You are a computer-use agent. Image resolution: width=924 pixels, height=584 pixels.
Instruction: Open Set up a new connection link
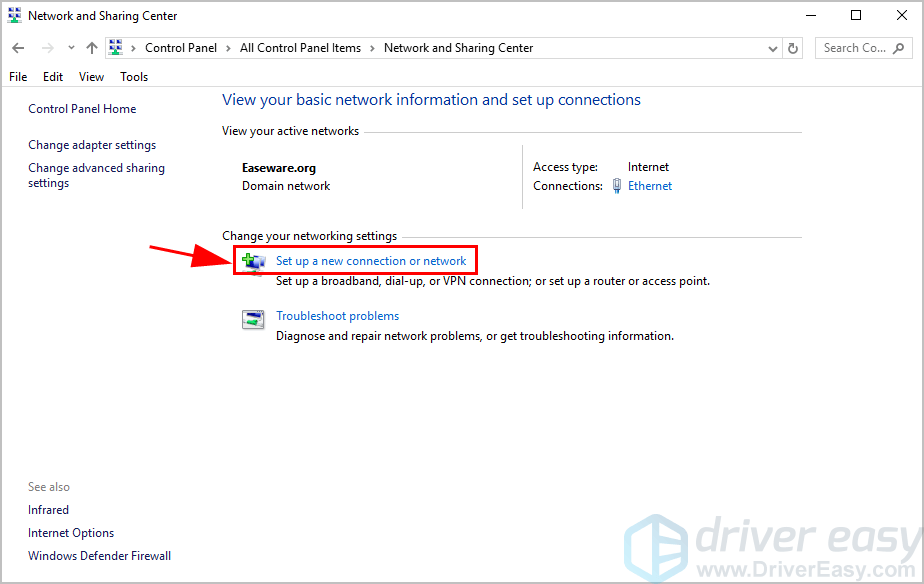click(x=371, y=261)
